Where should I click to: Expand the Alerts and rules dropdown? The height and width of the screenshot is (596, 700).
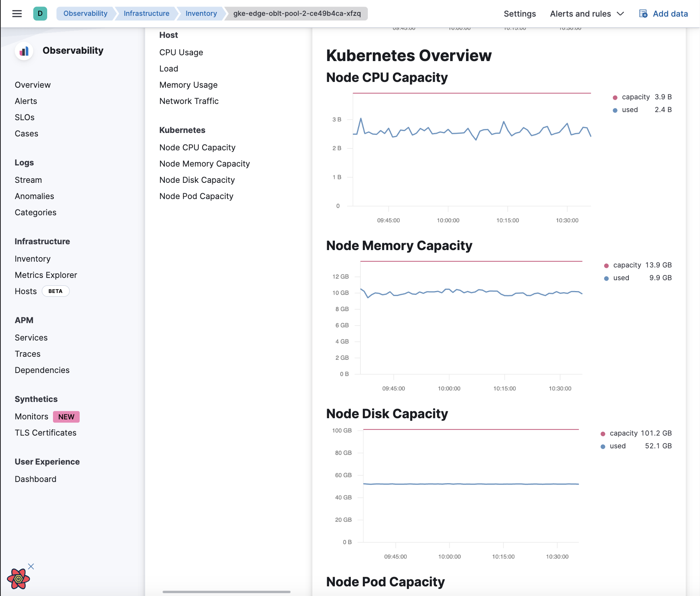pyautogui.click(x=587, y=14)
